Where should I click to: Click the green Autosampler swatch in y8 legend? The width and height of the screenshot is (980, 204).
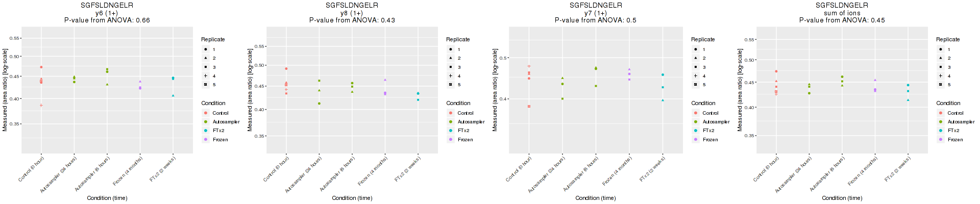[x=451, y=122]
